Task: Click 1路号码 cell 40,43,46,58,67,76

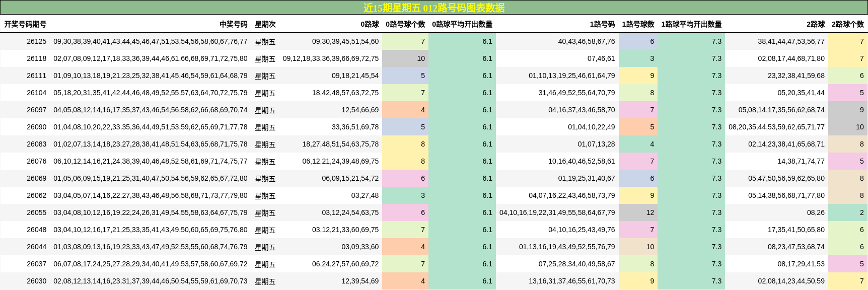Action: 587,41
